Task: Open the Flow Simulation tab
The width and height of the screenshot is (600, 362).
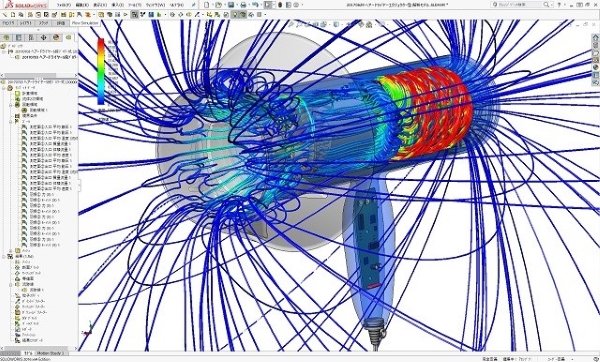Action: (84, 23)
